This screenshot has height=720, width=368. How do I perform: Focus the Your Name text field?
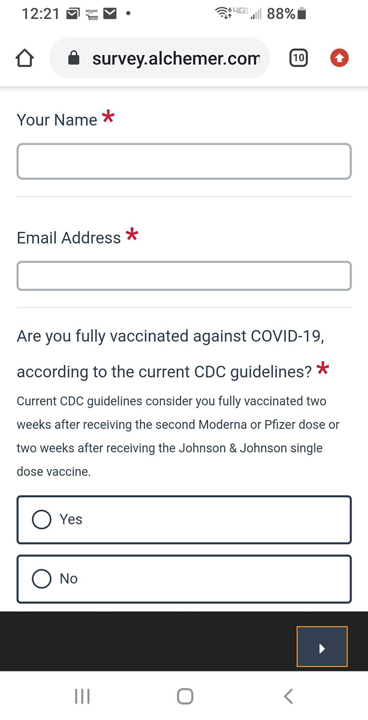pyautogui.click(x=184, y=161)
